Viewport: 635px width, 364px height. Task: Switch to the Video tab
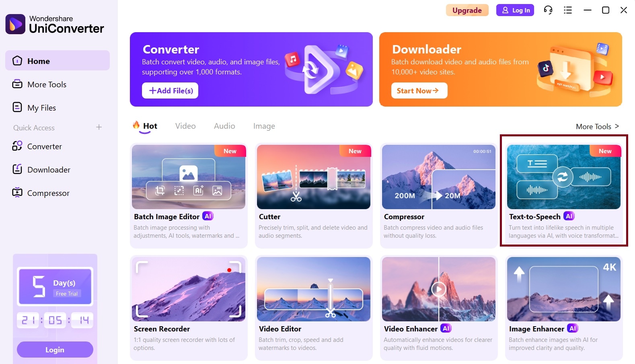pyautogui.click(x=185, y=126)
